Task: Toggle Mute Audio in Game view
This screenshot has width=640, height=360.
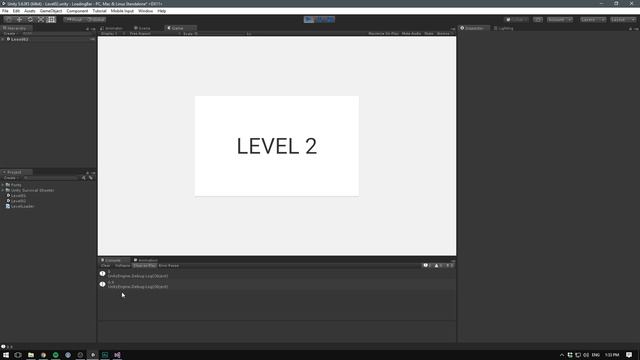Action: point(411,33)
